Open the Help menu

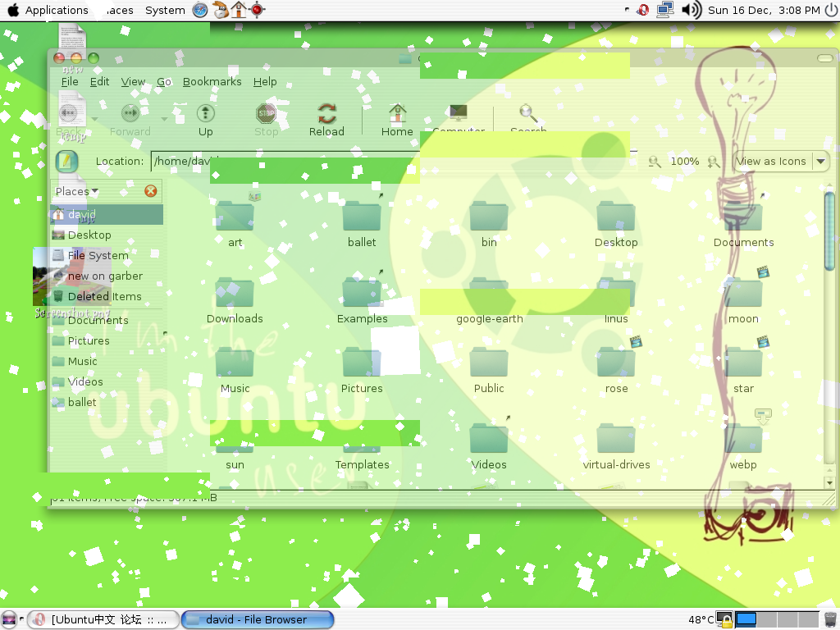click(265, 81)
